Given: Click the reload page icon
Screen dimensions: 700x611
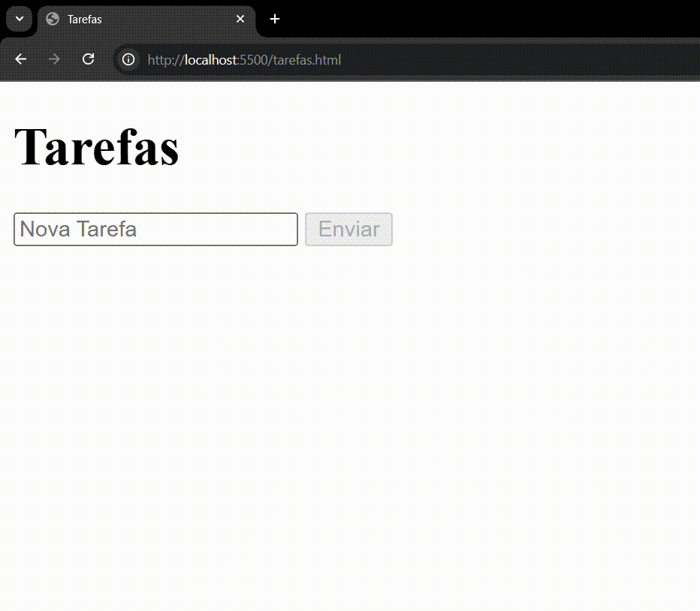Looking at the screenshot, I should 88,59.
